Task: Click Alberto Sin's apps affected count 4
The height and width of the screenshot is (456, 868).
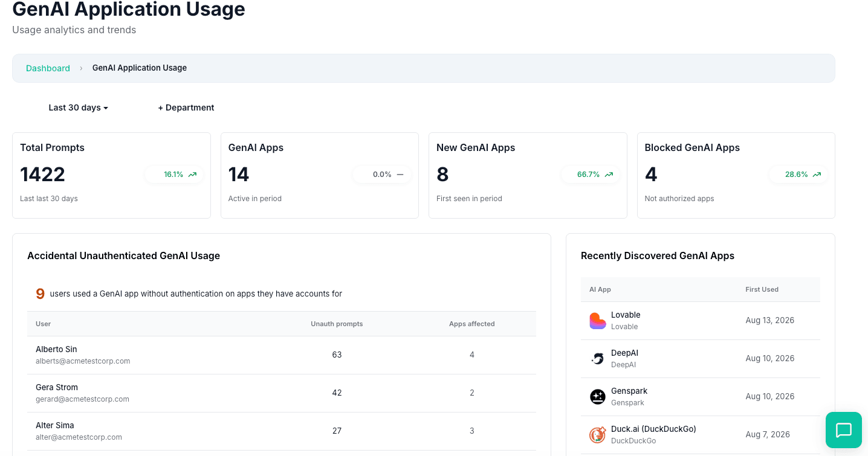Action: pos(472,355)
